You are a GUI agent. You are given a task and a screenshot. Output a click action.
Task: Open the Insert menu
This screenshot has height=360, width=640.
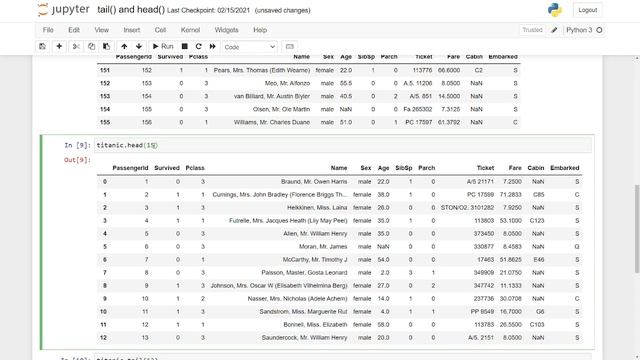tap(132, 30)
